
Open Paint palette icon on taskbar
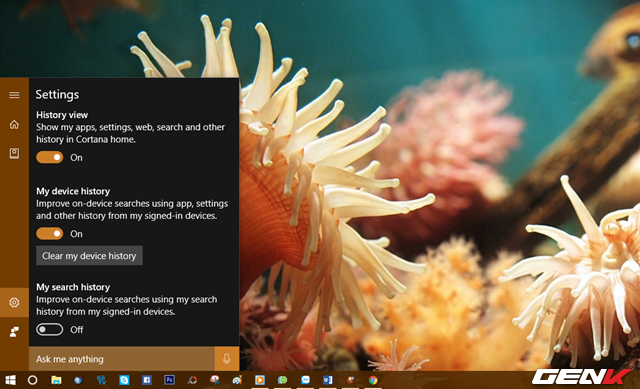coord(237,380)
